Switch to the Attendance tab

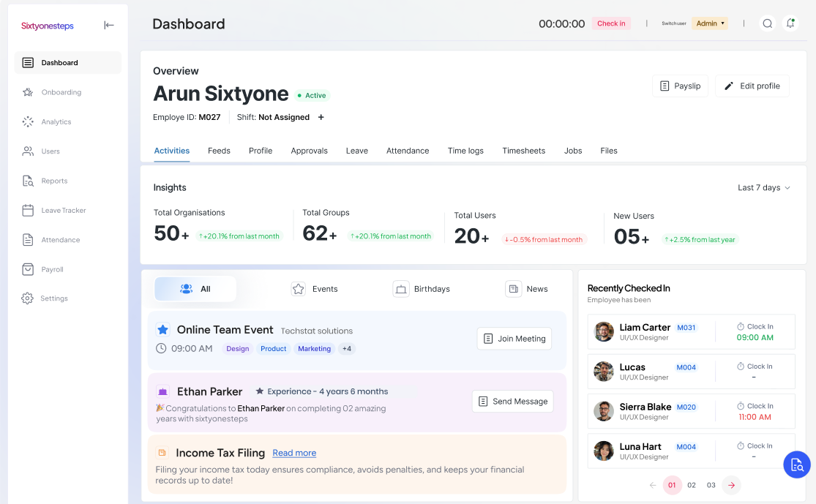(408, 151)
